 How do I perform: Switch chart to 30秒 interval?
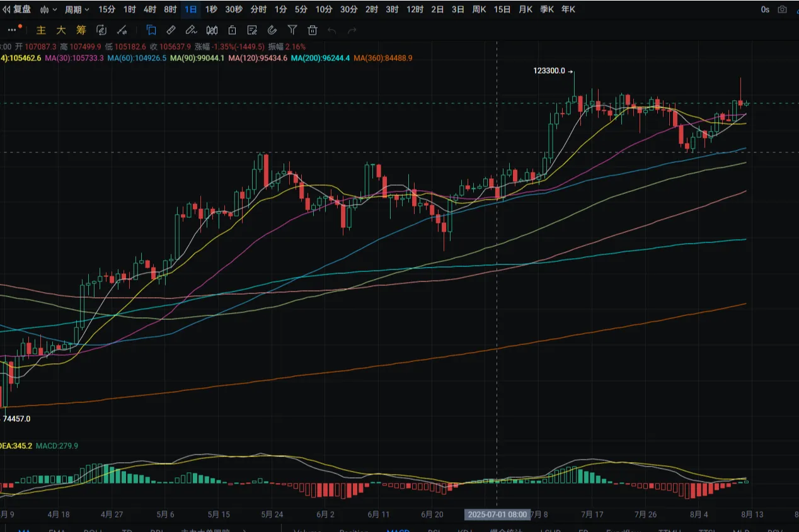click(234, 9)
